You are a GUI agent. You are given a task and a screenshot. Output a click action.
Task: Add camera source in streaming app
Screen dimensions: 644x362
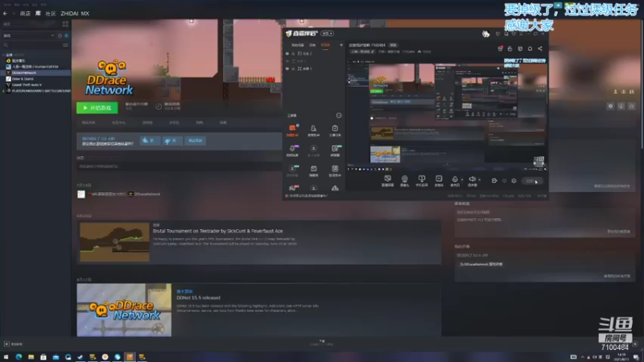(x=405, y=180)
